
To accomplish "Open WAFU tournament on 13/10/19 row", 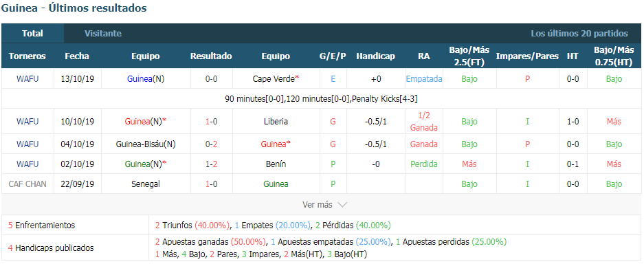I will (x=27, y=79).
